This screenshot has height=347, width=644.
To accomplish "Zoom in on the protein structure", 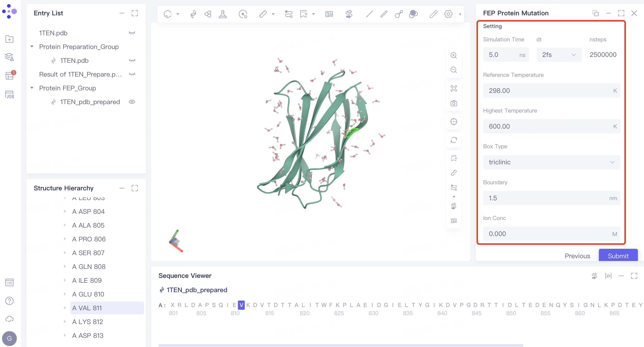I will pos(454,55).
